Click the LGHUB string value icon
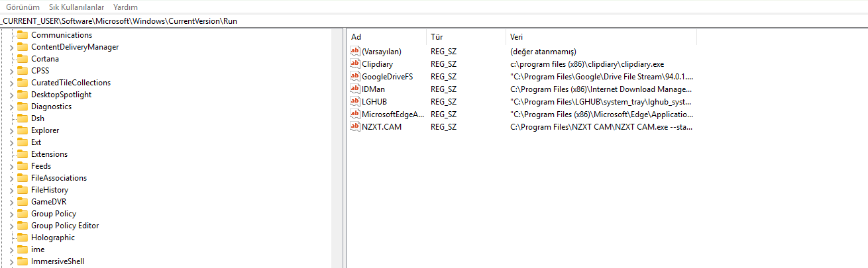This screenshot has height=268, width=868. pyautogui.click(x=354, y=102)
